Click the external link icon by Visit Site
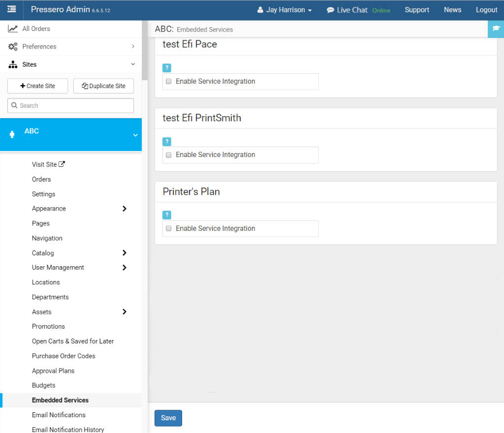The width and height of the screenshot is (504, 433). tap(62, 164)
